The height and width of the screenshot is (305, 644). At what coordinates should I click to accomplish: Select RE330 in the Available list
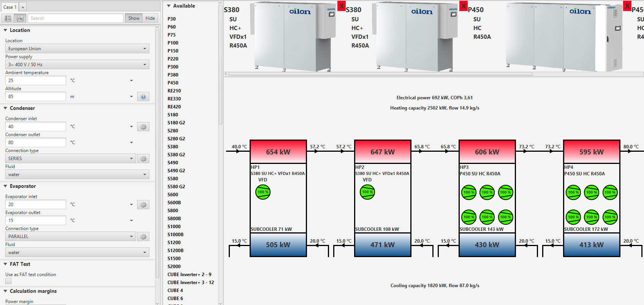[174, 98]
